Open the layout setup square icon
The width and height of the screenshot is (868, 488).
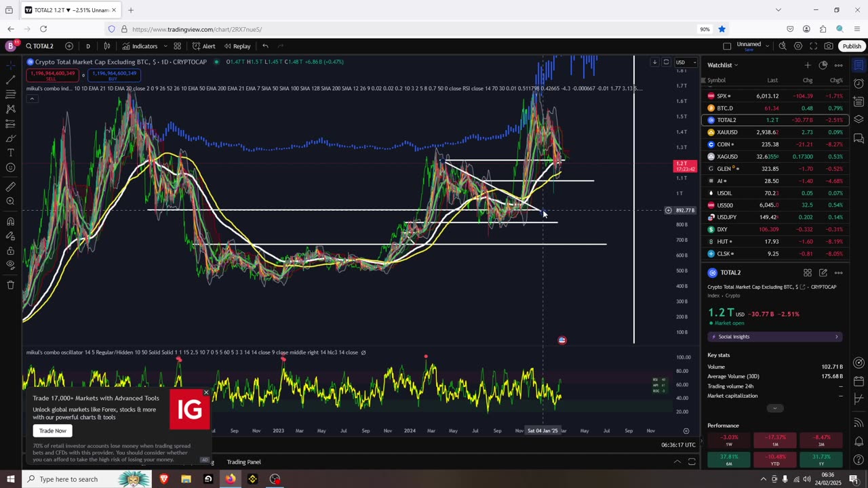tap(727, 46)
